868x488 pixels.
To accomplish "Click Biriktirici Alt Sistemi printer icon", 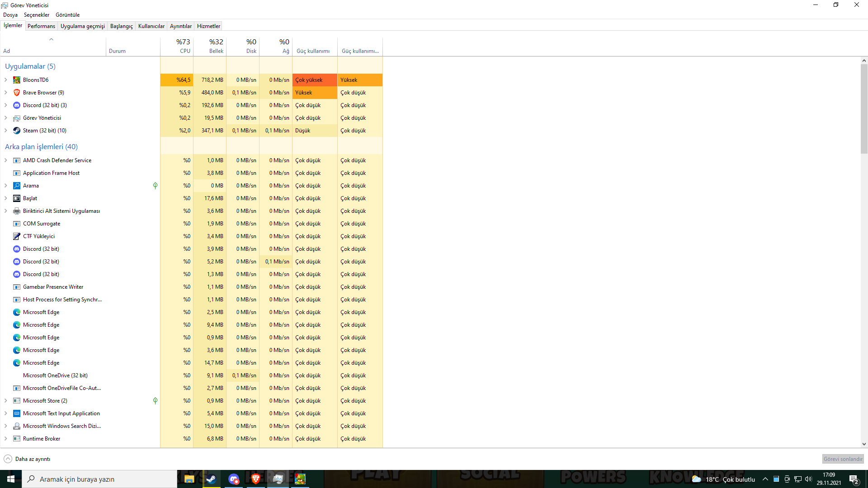I will (17, 211).
